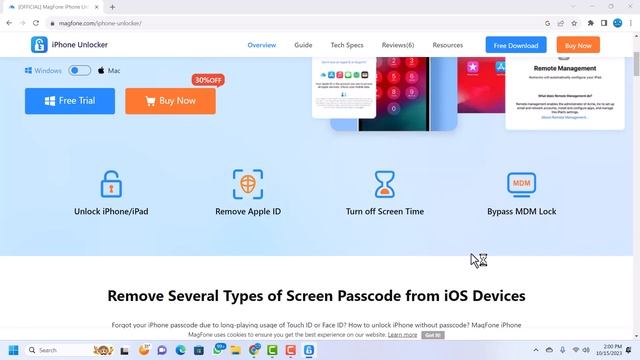Click the Wi-Fi icon in the system tray
Screen dimensions: 640x360
[x=576, y=350]
